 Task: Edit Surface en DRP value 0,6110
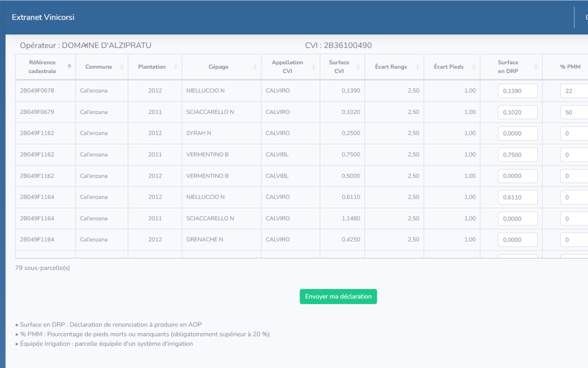(518, 197)
